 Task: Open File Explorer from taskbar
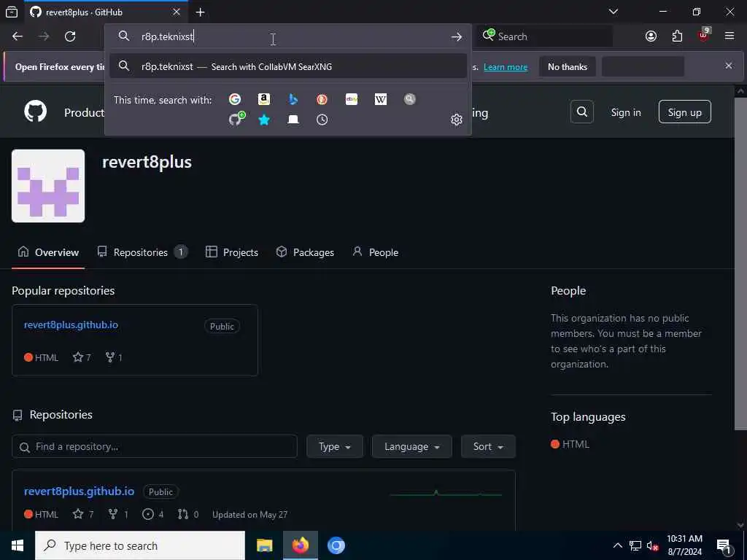coord(264,545)
